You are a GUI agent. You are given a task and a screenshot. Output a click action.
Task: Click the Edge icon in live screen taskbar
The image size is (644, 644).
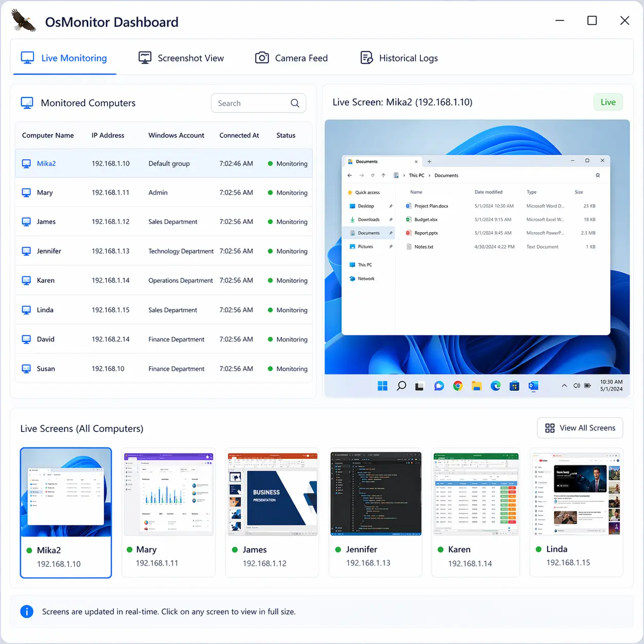[x=496, y=386]
